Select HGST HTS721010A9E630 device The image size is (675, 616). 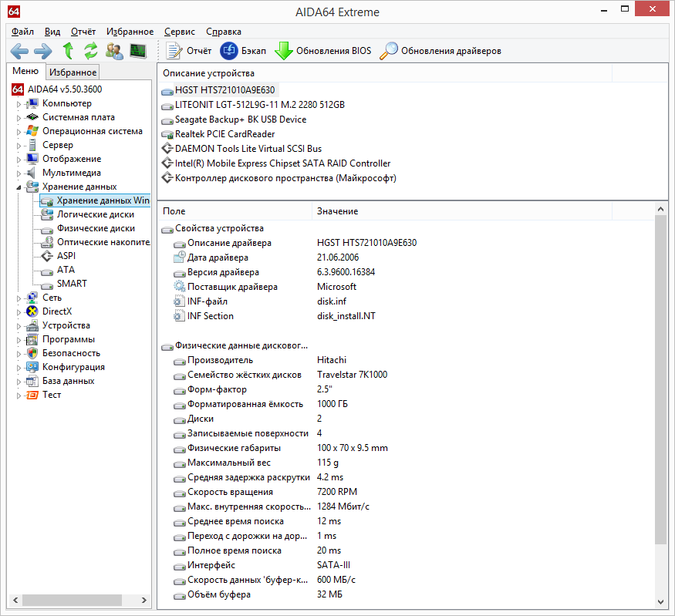[x=224, y=90]
